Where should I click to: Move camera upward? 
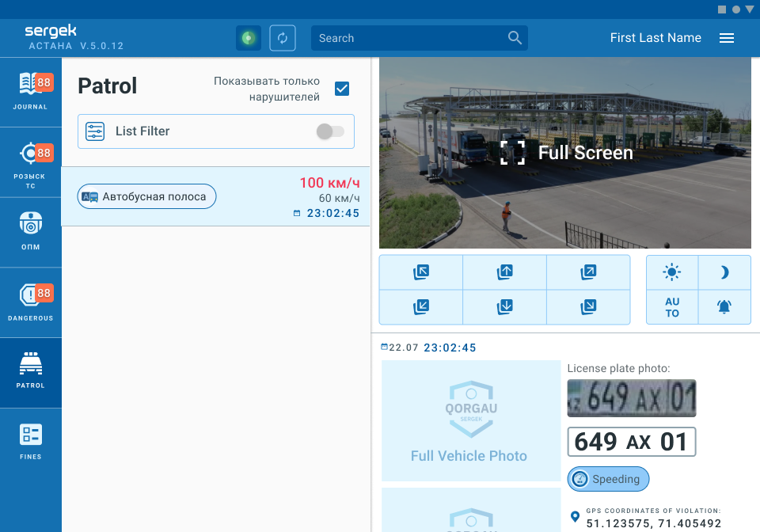point(504,272)
